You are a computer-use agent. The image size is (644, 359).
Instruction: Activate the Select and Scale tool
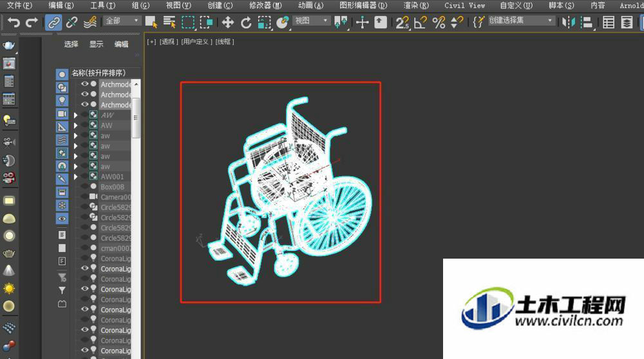click(x=264, y=22)
